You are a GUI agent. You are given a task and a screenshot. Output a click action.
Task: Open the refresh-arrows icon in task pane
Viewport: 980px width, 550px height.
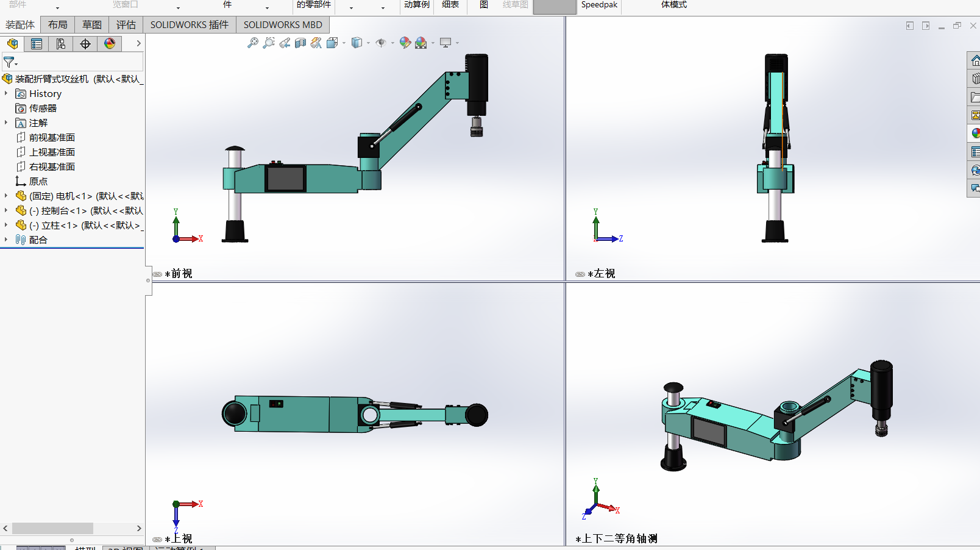(975, 170)
